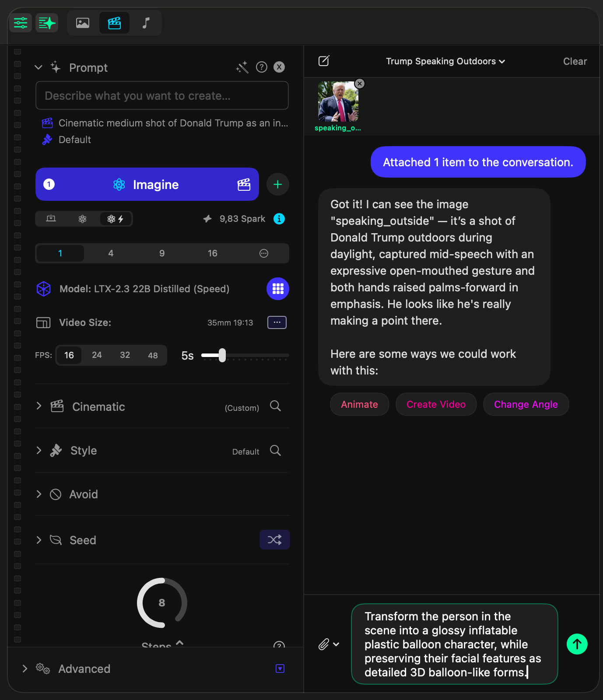
Task: Set batch count to 4
Action: tap(111, 253)
